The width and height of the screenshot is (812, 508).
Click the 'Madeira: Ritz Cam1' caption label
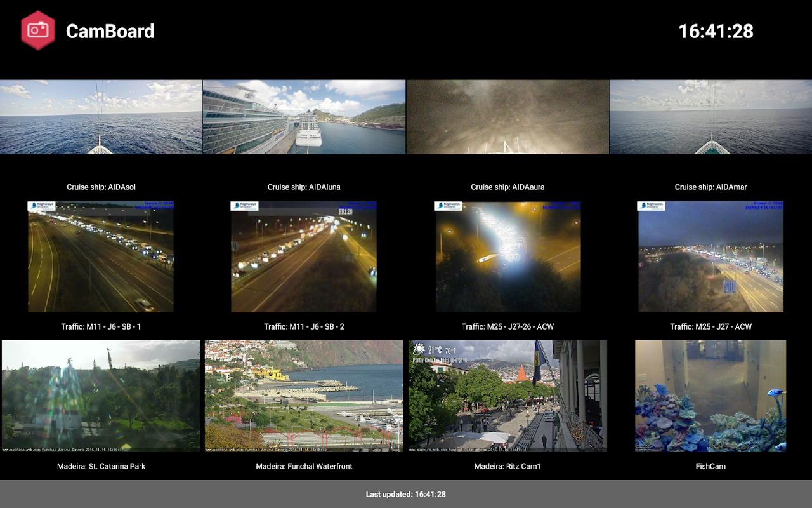[507, 466]
